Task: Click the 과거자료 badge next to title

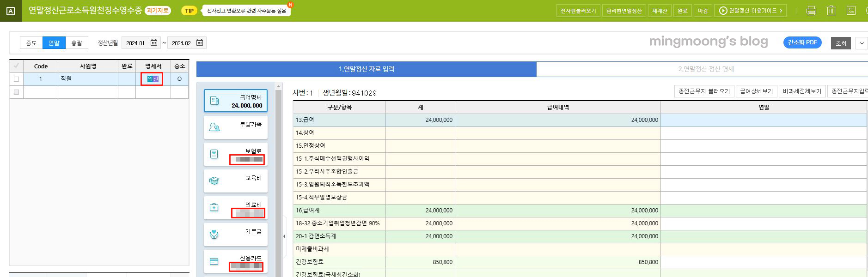Action: click(x=158, y=11)
